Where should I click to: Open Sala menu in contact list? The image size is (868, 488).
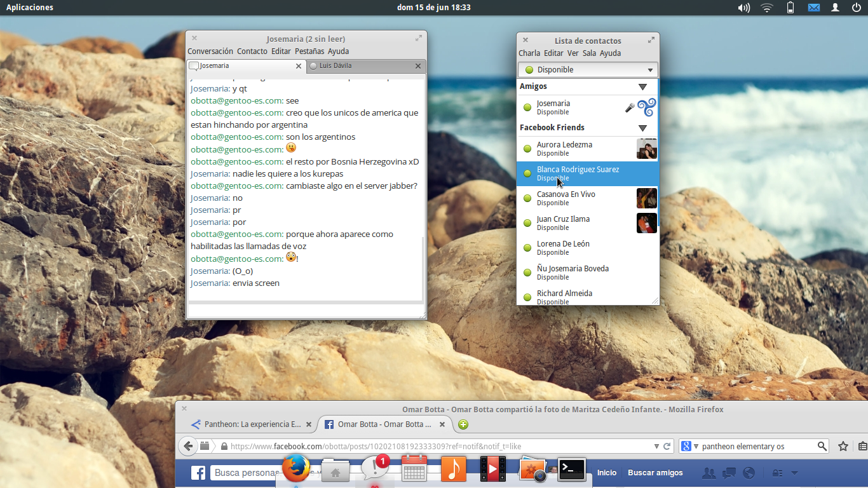(x=589, y=53)
